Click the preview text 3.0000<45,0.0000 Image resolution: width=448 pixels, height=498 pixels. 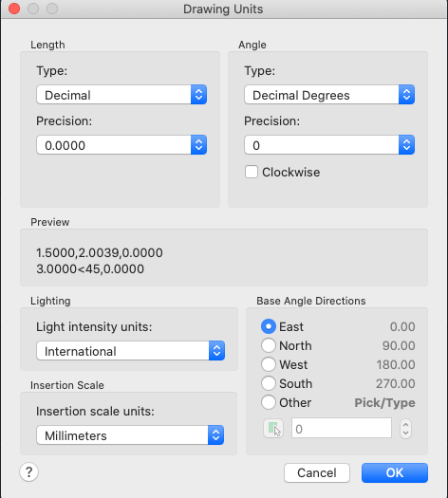90,269
